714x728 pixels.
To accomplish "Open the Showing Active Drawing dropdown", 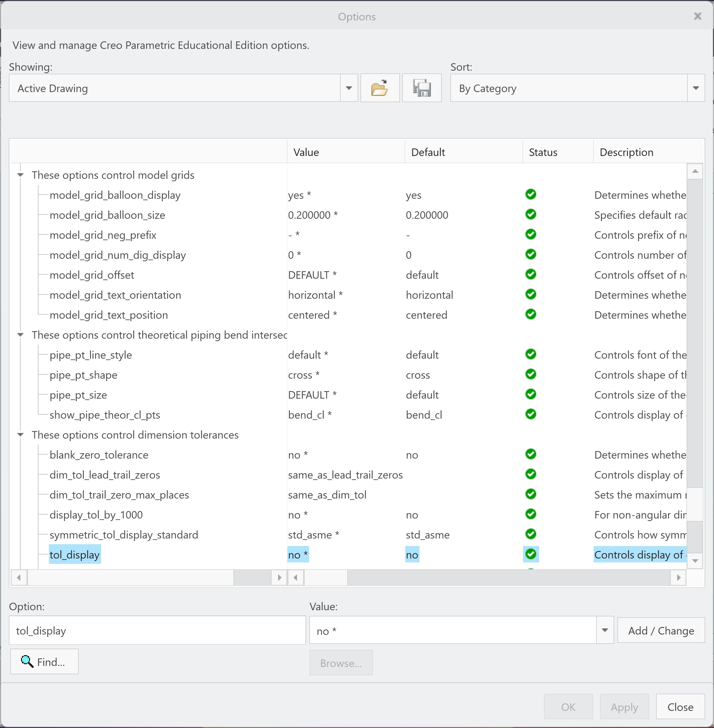I will pos(349,88).
